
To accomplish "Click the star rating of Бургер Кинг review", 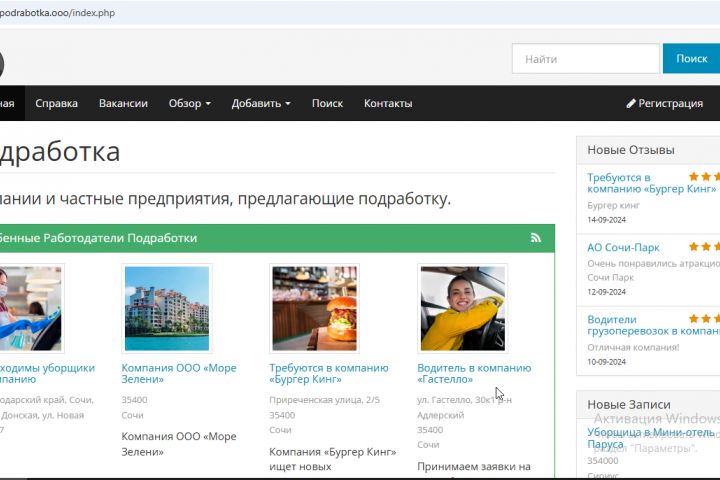I will [704, 176].
